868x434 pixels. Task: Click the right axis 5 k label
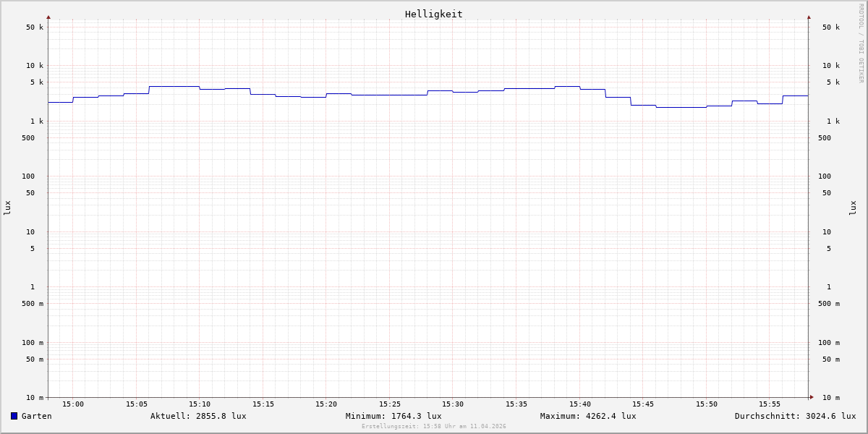[833, 82]
